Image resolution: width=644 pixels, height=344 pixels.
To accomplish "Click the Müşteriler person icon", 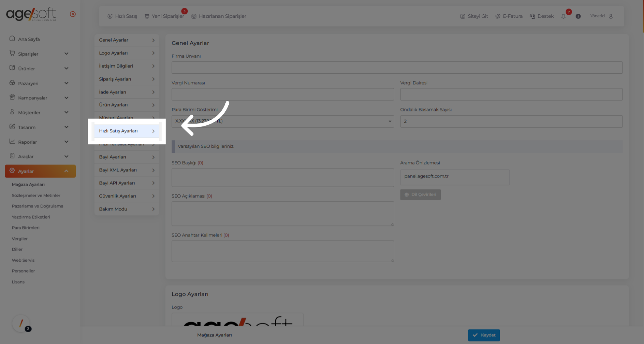I will coord(12,112).
